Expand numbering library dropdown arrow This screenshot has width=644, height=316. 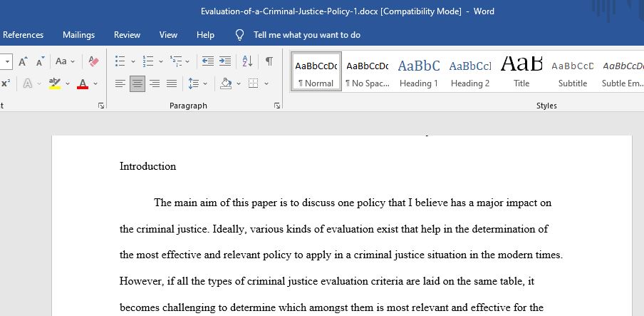point(161,62)
